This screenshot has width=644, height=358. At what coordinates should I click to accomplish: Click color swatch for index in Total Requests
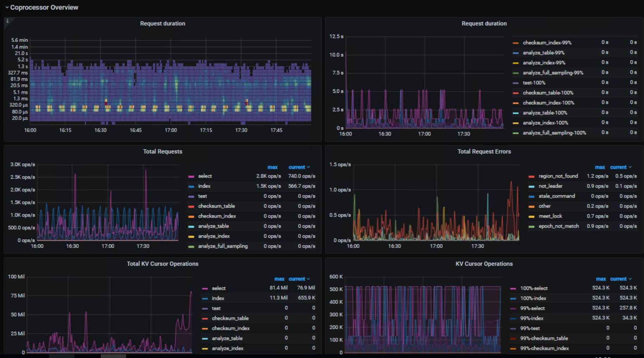click(191, 187)
